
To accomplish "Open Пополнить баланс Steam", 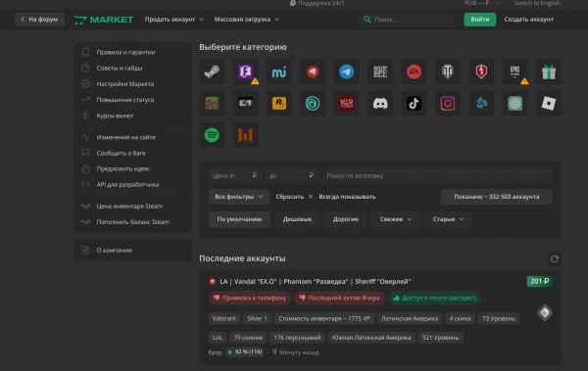I will tap(132, 222).
